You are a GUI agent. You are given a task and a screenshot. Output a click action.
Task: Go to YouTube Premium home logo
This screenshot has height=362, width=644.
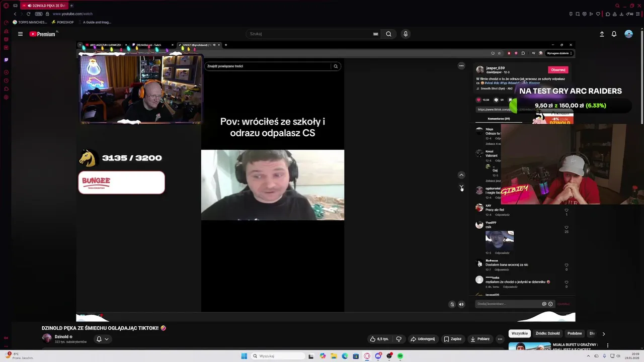pyautogui.click(x=42, y=34)
